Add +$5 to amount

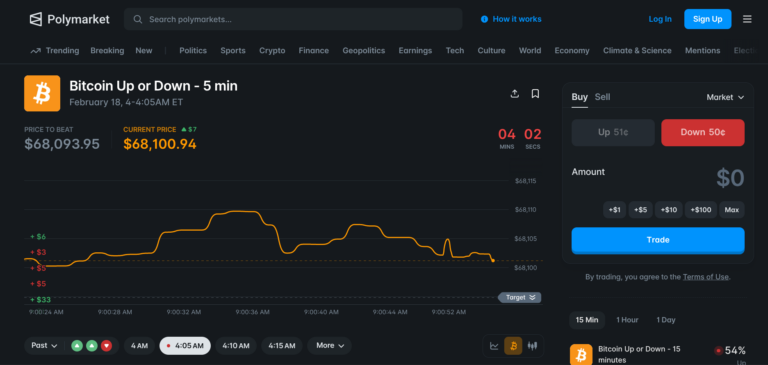(x=640, y=210)
